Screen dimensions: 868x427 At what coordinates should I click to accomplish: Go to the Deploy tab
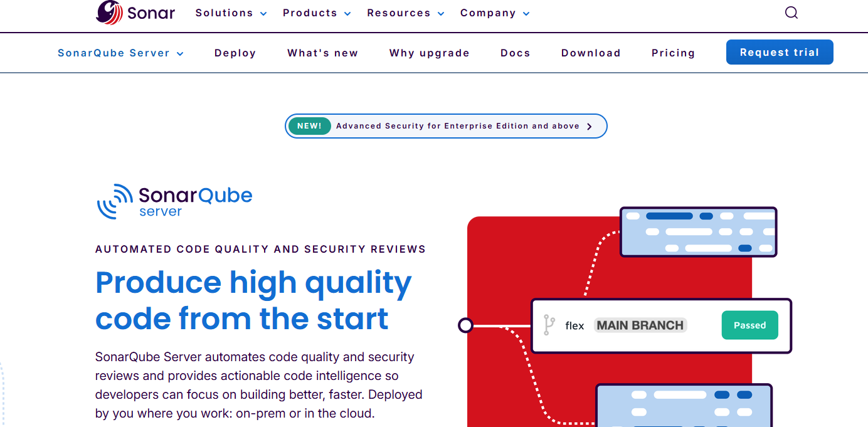[235, 53]
